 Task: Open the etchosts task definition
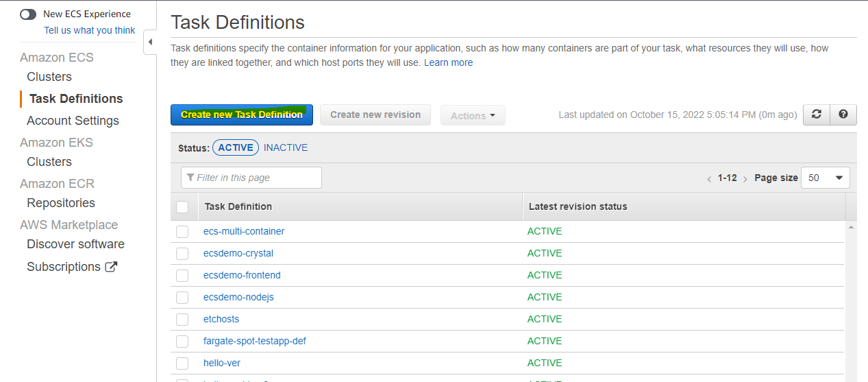pos(221,319)
